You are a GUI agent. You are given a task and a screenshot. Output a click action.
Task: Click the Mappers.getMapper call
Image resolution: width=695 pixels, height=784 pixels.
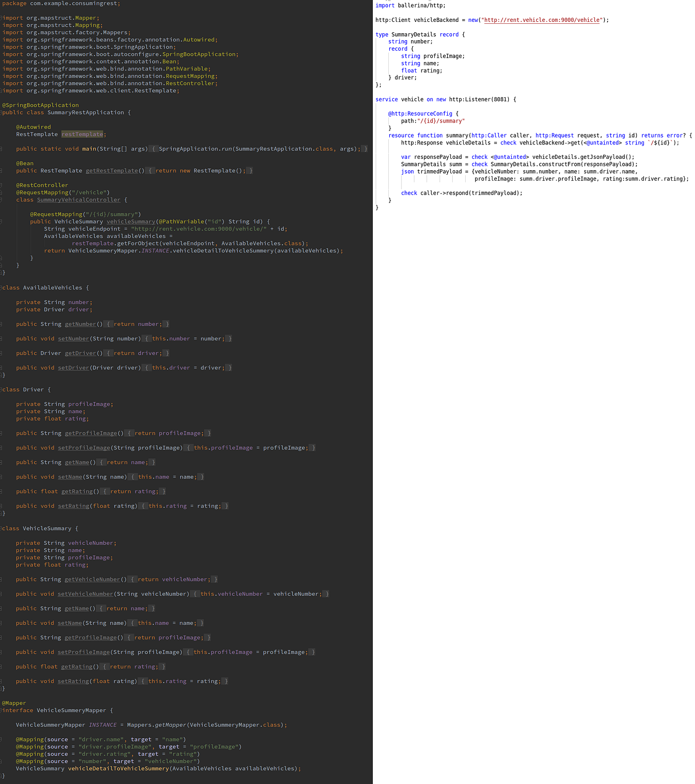pos(207,725)
